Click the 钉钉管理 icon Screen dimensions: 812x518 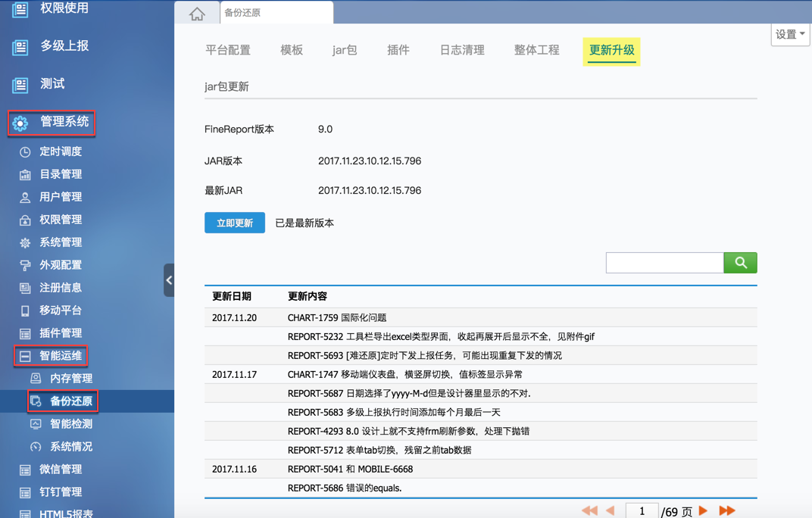click(25, 492)
